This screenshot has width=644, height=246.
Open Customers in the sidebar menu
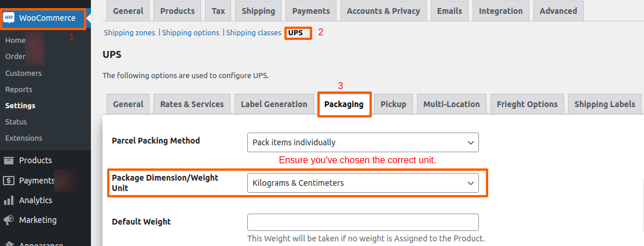coord(23,74)
